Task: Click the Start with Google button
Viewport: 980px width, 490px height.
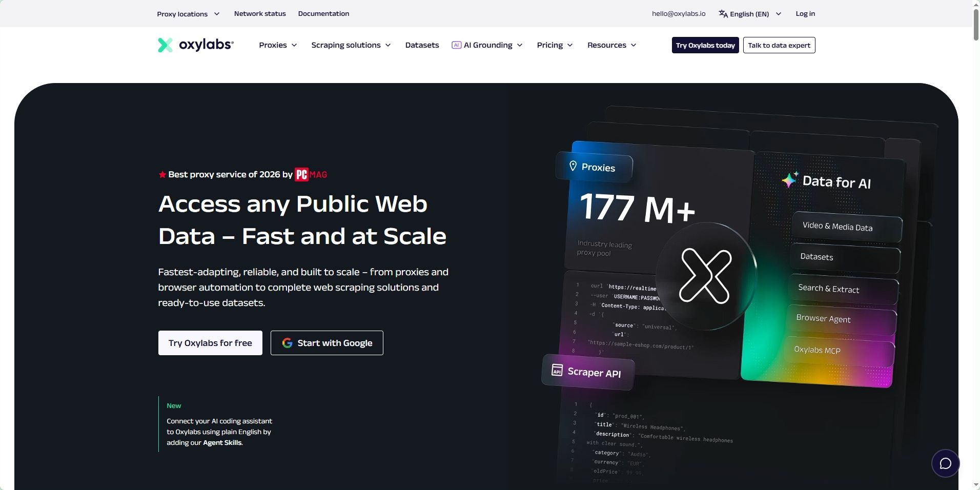Action: [327, 343]
